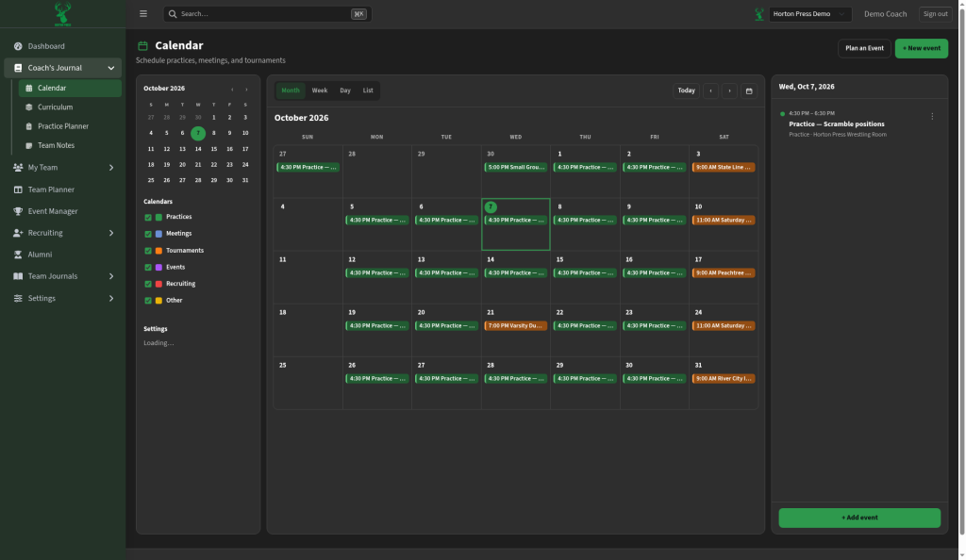The image size is (966, 560).
Task: Click the Team Planner board icon
Action: pyautogui.click(x=18, y=189)
